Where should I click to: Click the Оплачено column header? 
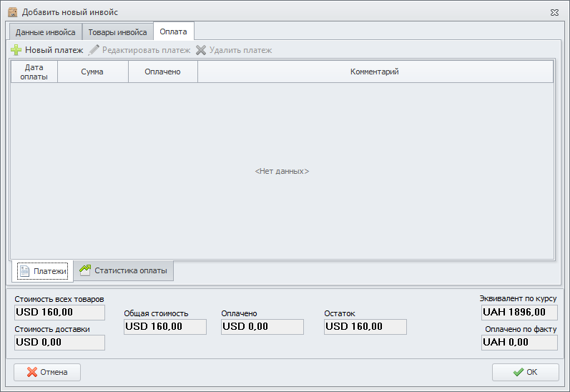[x=162, y=72]
